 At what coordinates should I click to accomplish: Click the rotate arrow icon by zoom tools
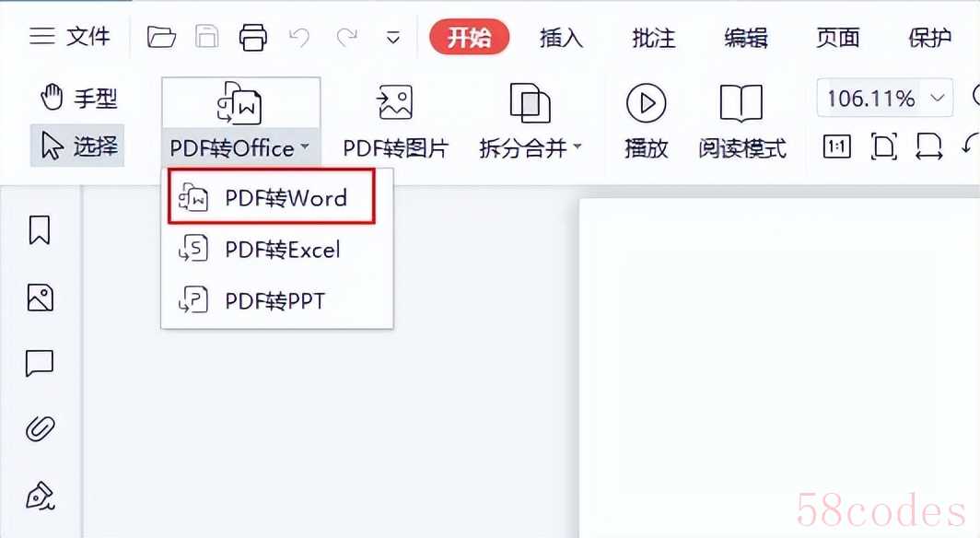click(x=971, y=146)
